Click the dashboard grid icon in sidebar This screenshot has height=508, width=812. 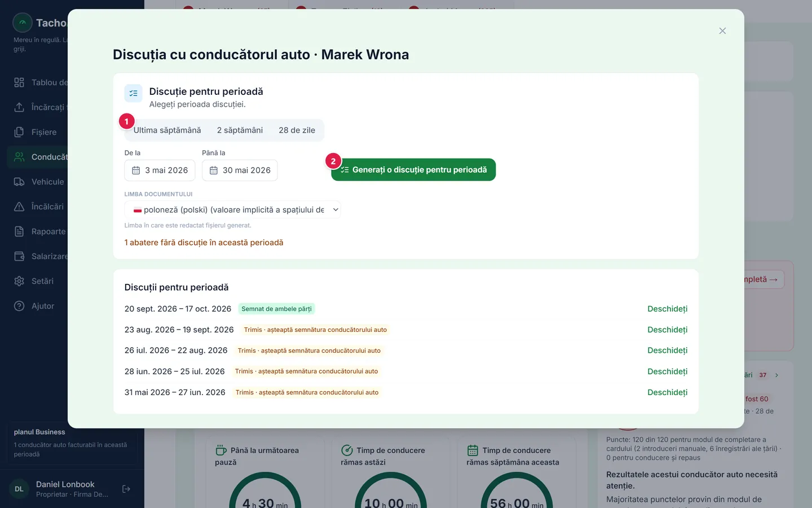coord(19,82)
